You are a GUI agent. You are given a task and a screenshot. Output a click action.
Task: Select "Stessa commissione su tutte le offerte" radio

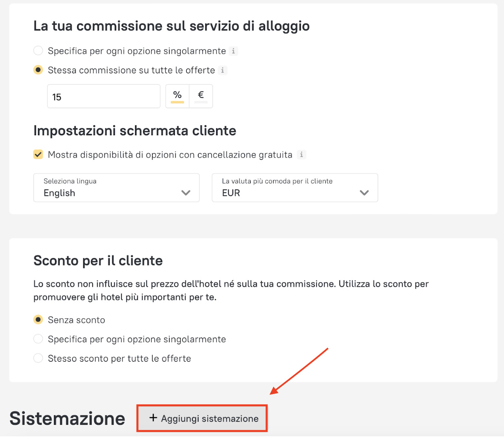coord(38,70)
